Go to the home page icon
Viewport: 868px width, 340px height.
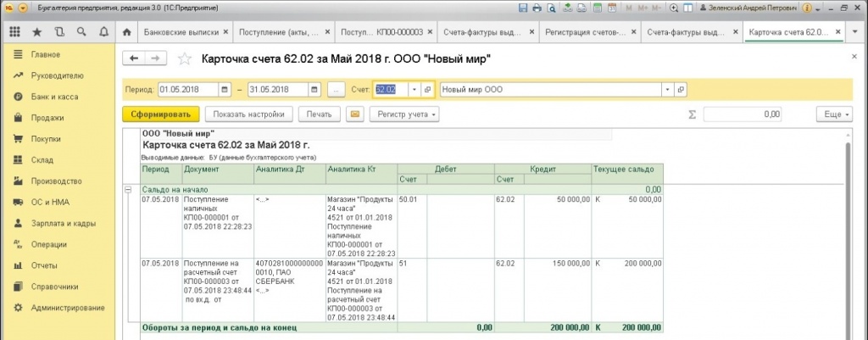127,32
